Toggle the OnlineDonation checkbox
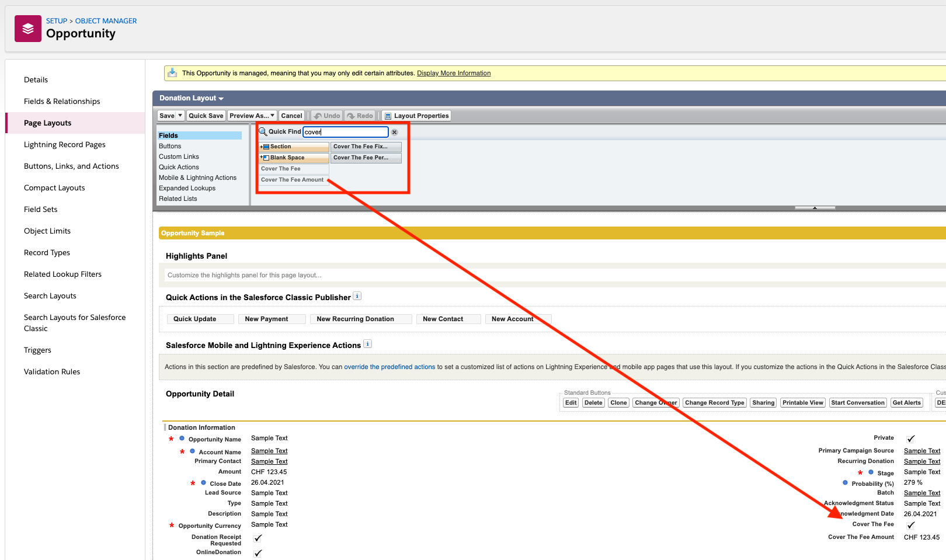Screen dimensions: 946x560 258,553
